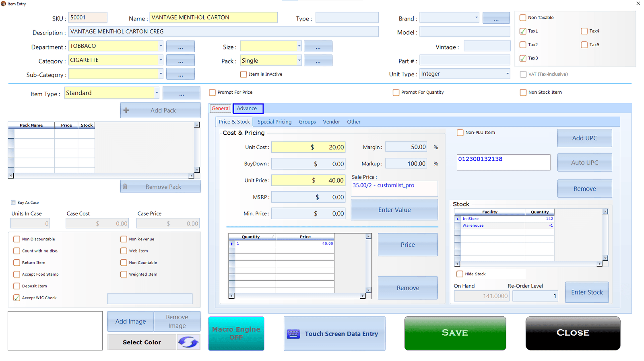
Task: Disable Accept WIC Check
Action: pos(17,298)
